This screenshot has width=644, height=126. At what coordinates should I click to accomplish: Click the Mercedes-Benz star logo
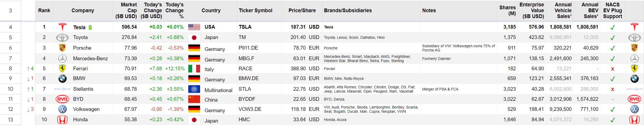click(x=62, y=58)
